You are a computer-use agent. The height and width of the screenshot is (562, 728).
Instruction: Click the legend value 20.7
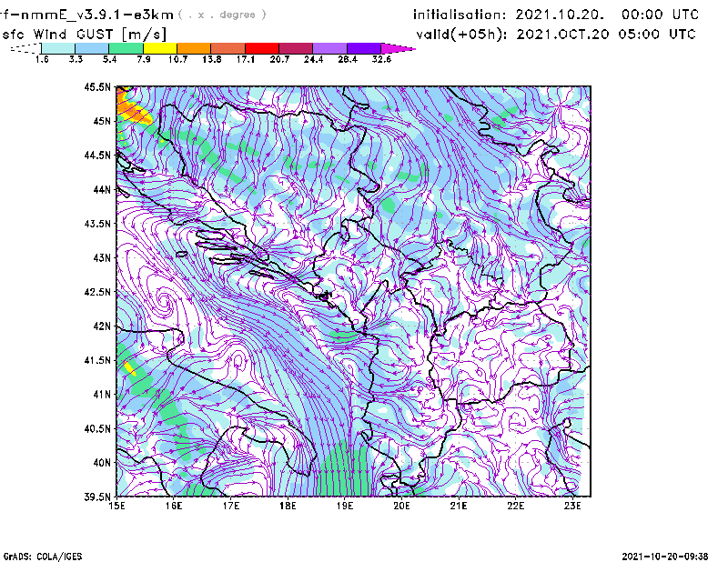279,59
